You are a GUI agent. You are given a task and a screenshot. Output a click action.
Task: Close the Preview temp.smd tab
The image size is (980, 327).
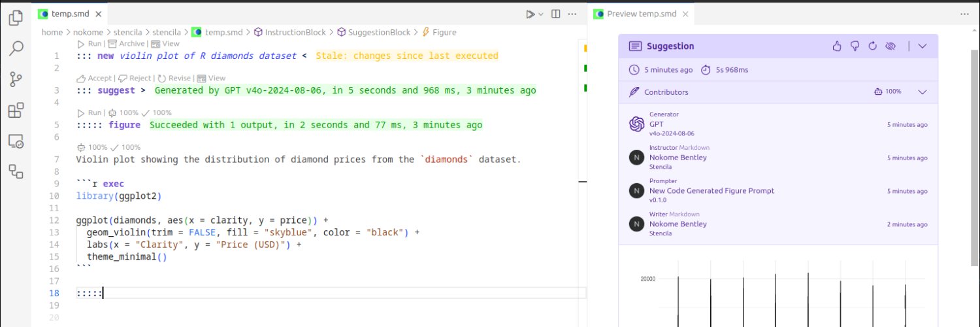click(x=685, y=14)
